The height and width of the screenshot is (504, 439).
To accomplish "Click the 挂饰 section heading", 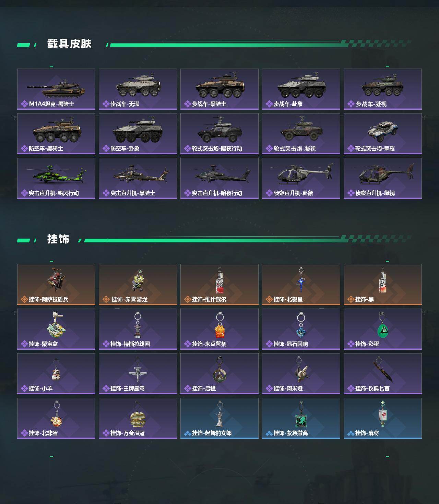I will pos(58,239).
